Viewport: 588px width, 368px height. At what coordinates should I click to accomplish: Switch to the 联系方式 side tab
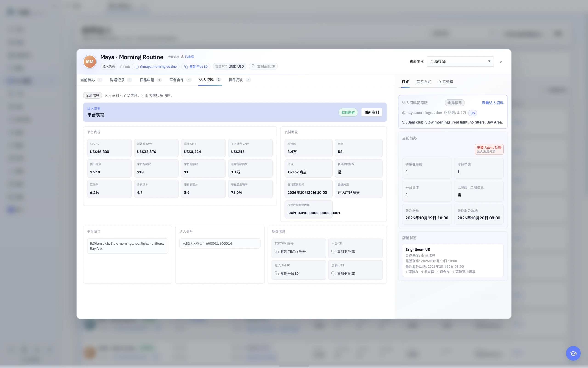point(424,82)
